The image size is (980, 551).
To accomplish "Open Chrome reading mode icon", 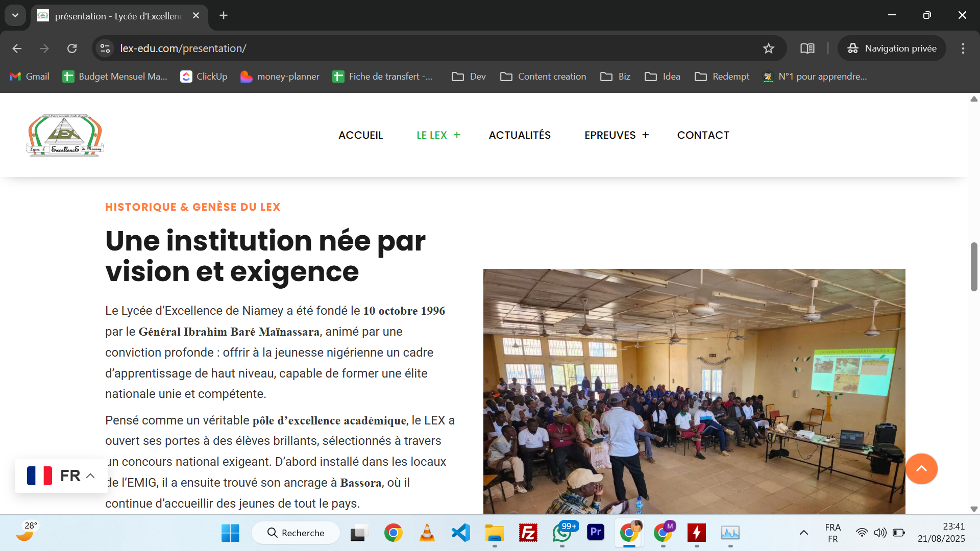I will pos(807,48).
